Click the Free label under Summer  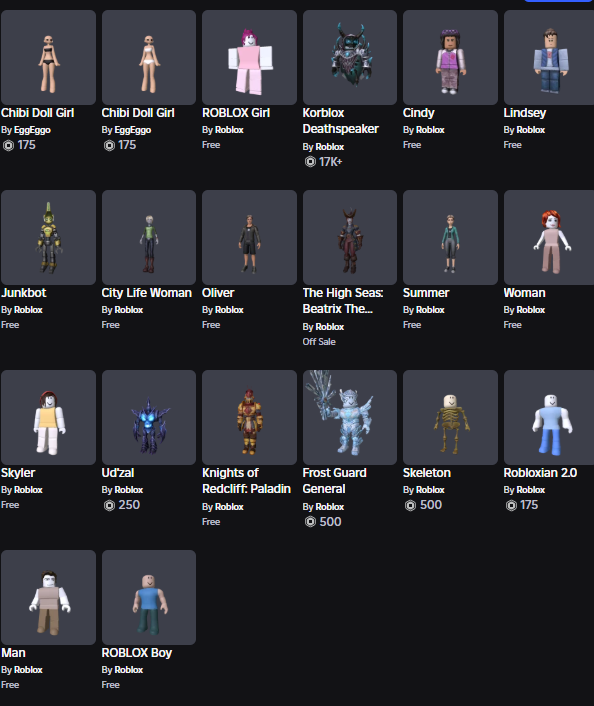[x=412, y=325]
